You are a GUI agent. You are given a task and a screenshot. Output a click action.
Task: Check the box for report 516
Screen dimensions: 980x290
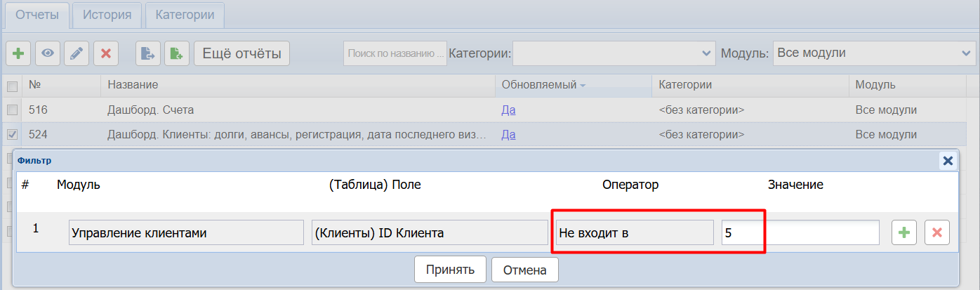point(12,110)
